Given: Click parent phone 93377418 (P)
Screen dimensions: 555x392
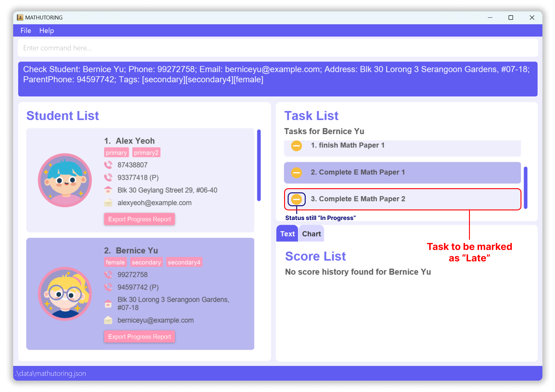Looking at the screenshot, I should pyautogui.click(x=138, y=177).
